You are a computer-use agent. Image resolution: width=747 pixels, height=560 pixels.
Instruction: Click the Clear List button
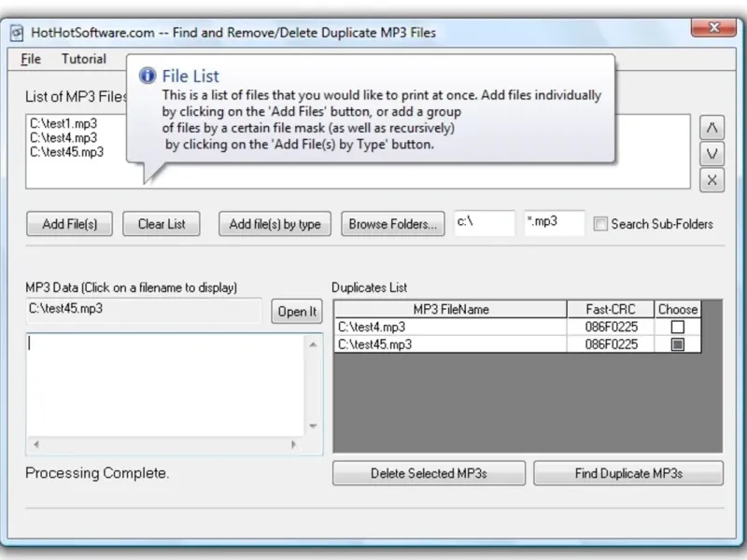point(162,224)
